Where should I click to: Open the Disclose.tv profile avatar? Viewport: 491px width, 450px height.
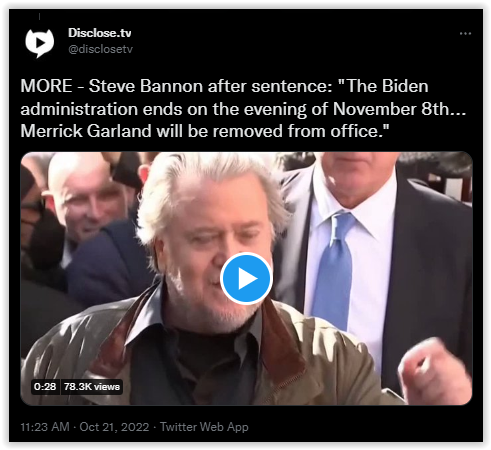click(40, 43)
